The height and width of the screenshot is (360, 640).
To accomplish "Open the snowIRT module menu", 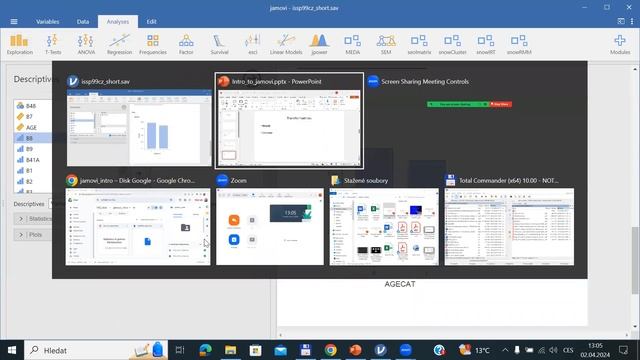I will pyautogui.click(x=486, y=44).
